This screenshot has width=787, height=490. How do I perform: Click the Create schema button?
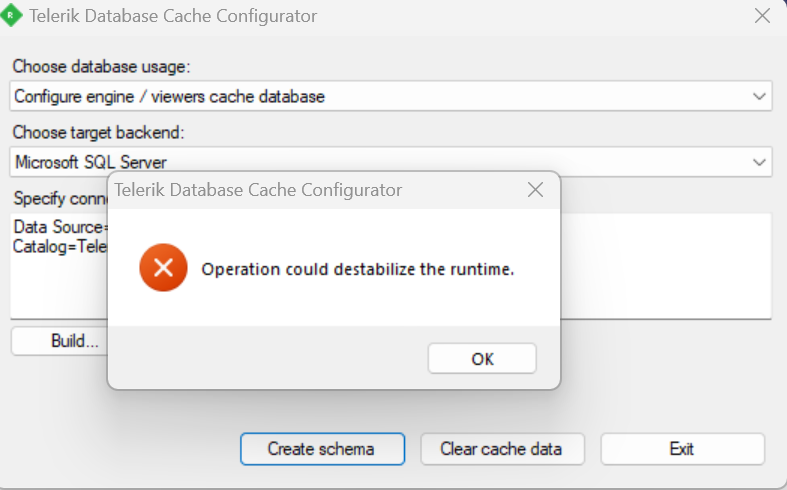pos(321,449)
